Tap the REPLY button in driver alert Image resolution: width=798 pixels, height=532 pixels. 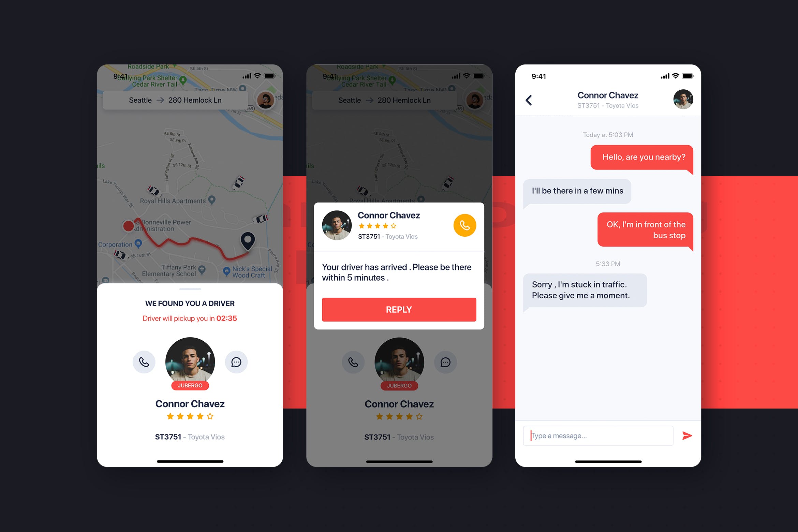[398, 309]
